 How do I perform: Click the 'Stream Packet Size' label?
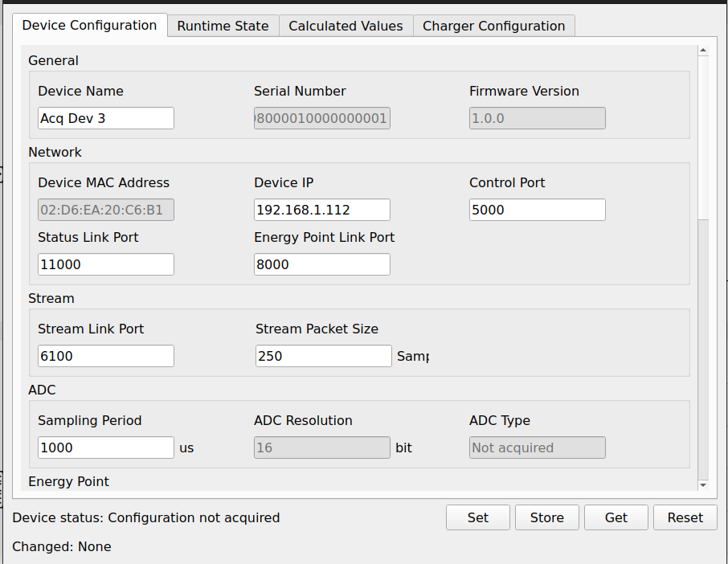(317, 329)
